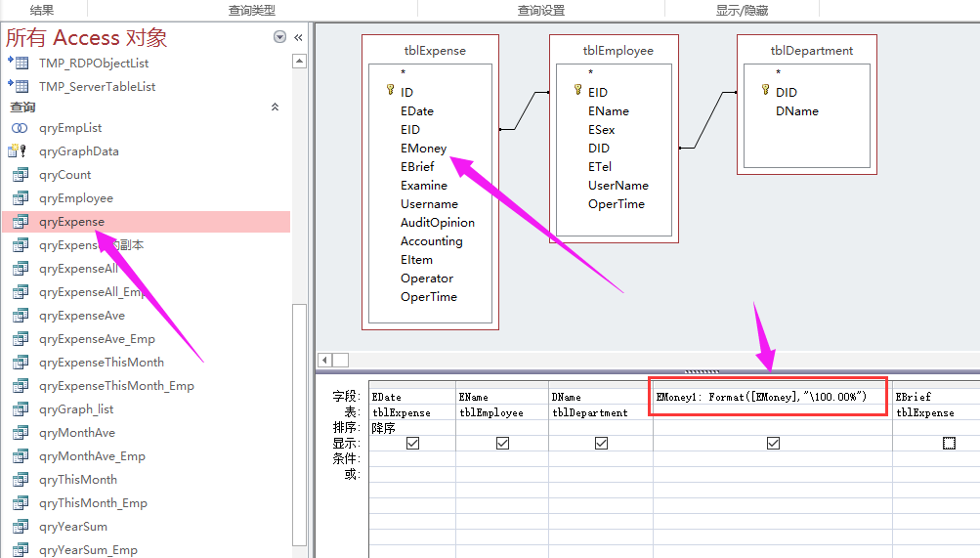This screenshot has width=980, height=558.
Task: Click the qryGraphData make-table query icon
Action: 18,151
